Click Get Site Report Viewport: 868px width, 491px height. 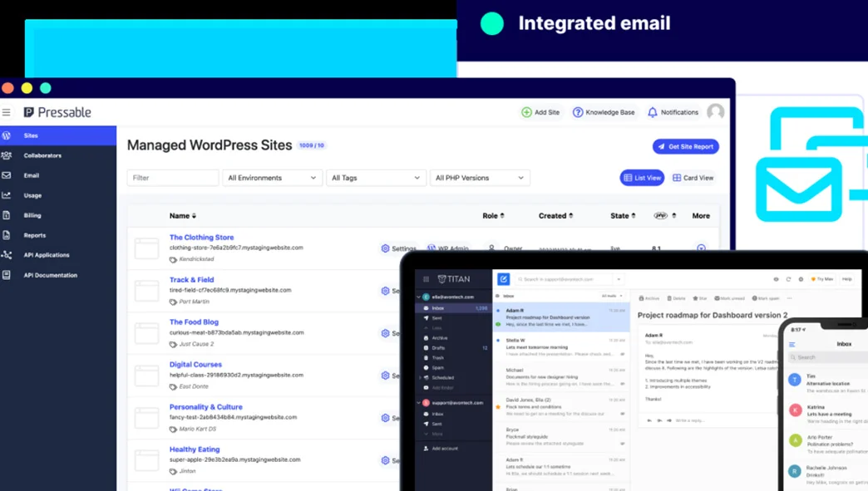click(686, 146)
